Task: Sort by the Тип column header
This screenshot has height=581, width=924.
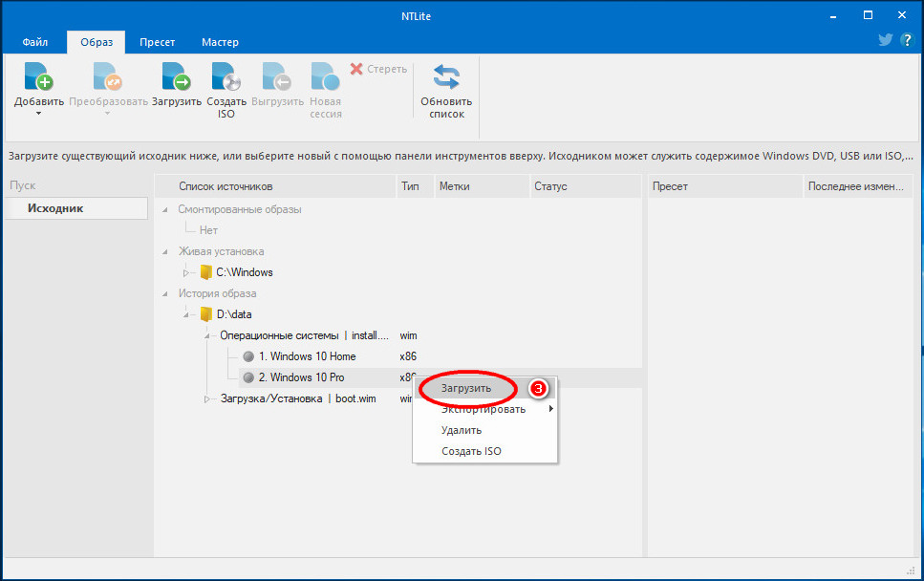Action: (x=416, y=186)
